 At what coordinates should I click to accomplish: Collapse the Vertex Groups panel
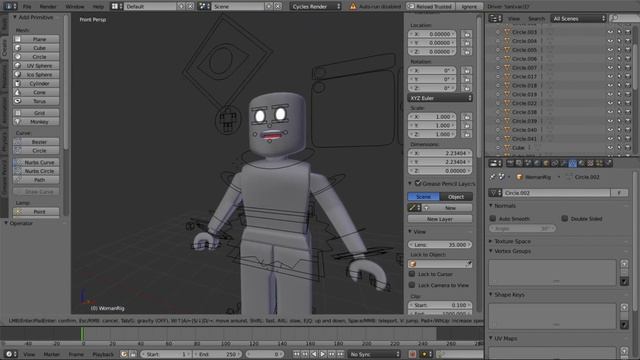[491, 251]
